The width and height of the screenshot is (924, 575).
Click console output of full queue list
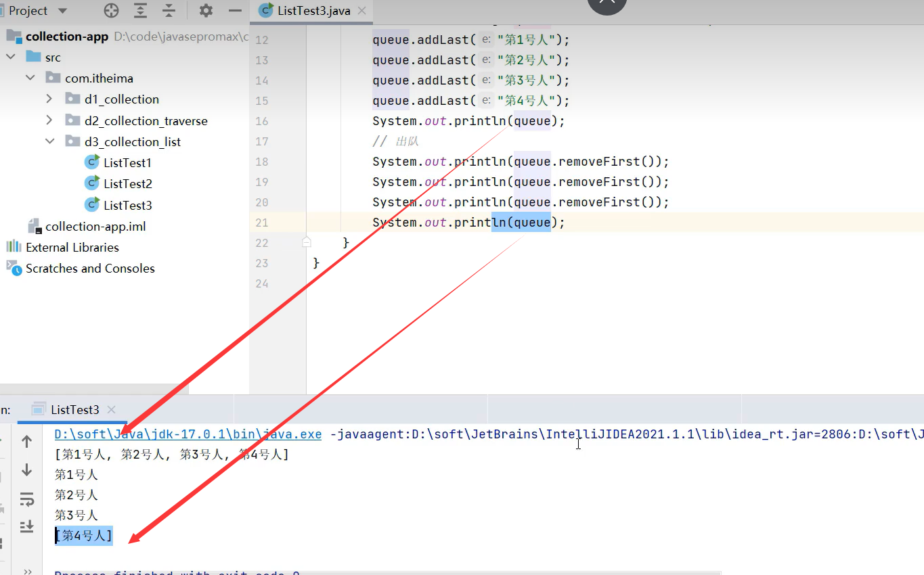tap(172, 455)
